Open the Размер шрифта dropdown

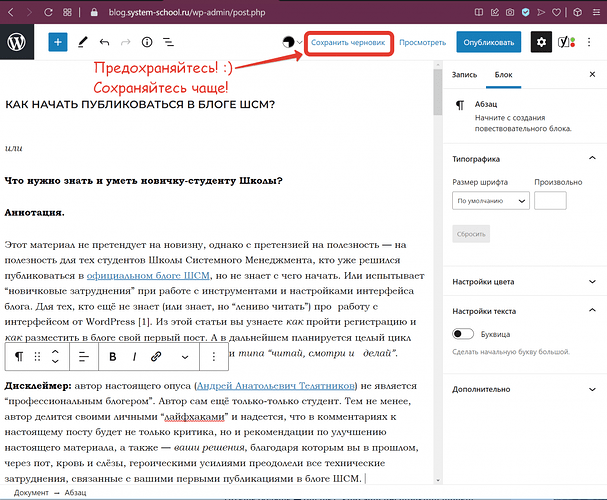[x=490, y=201]
